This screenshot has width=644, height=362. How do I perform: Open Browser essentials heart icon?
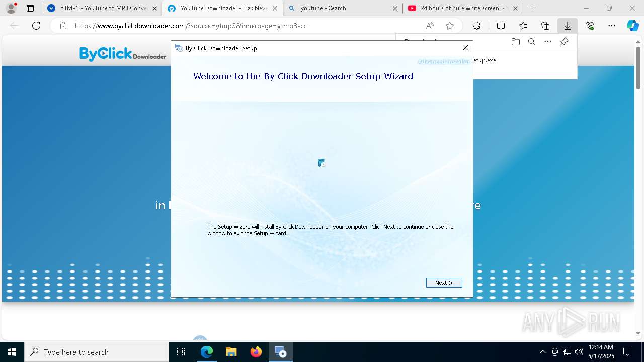pos(590,26)
